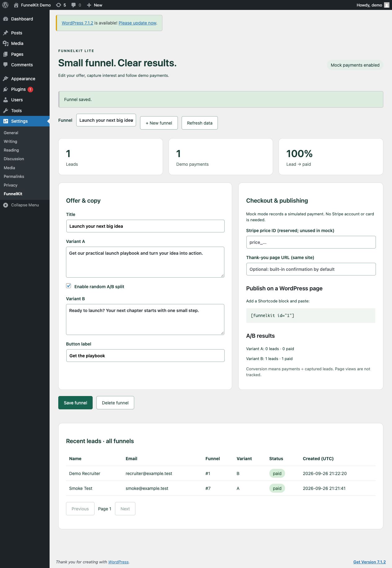The image size is (392, 568).
Task: Click the Appearance paintbrush icon
Action: 6,79
